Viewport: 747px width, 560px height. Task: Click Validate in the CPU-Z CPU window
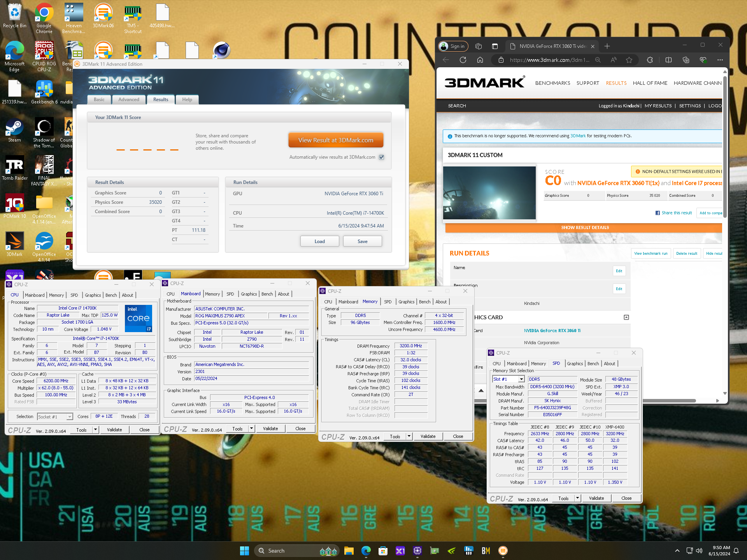coord(114,430)
